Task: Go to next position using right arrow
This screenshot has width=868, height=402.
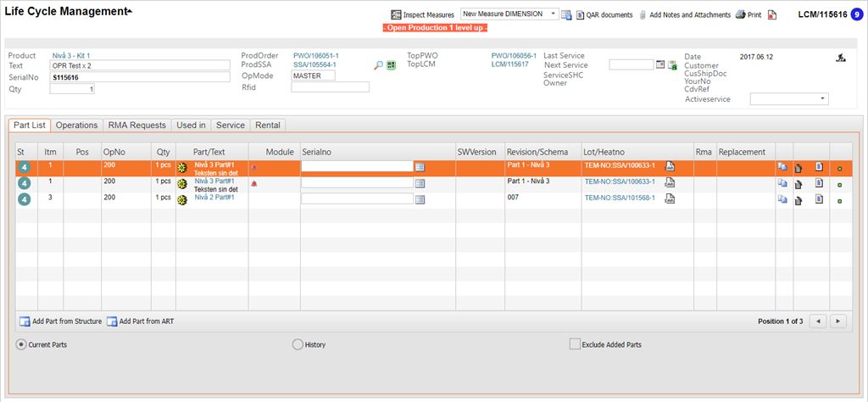Action: pos(838,321)
